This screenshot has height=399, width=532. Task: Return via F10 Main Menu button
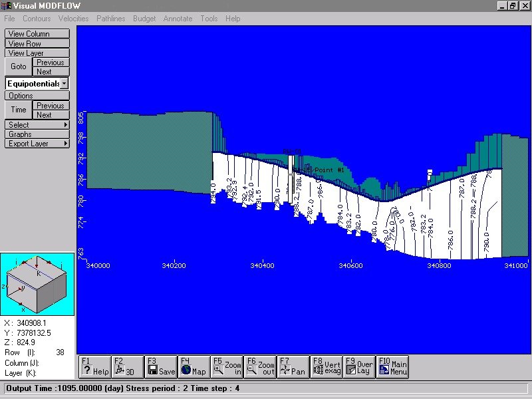[392, 367]
